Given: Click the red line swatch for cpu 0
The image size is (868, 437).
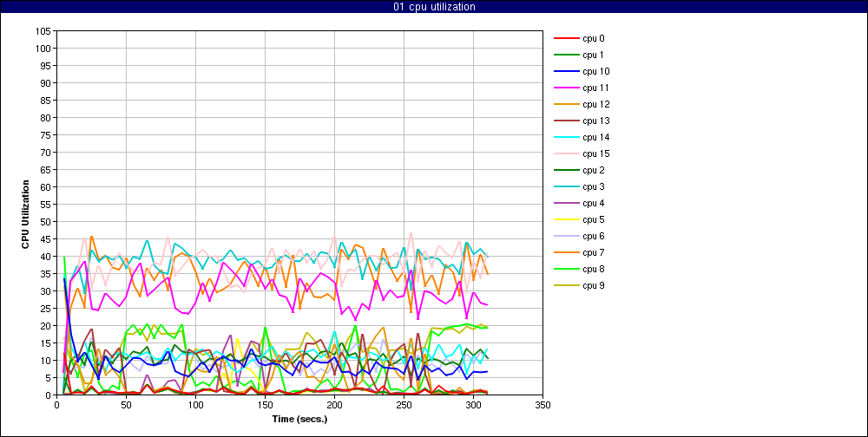Looking at the screenshot, I should coord(566,39).
